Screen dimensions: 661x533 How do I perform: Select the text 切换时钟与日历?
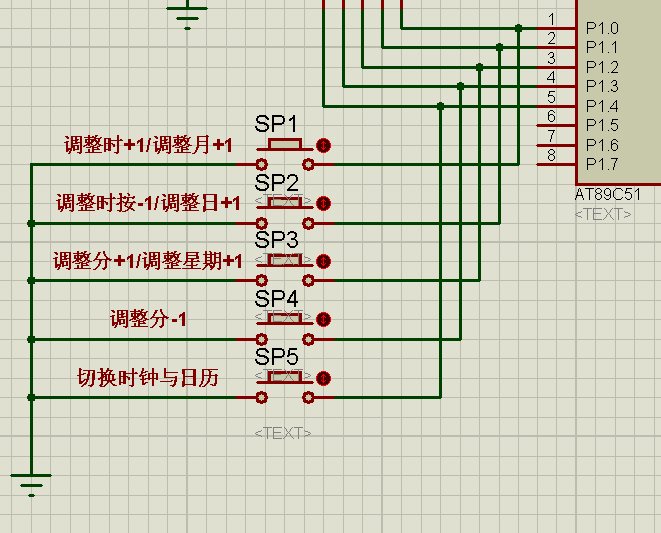tap(148, 377)
